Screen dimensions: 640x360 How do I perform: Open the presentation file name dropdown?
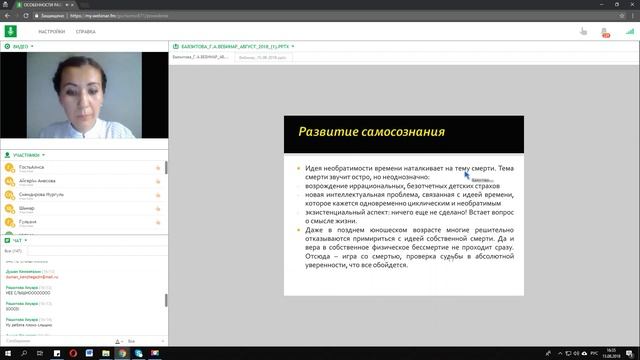point(293,47)
